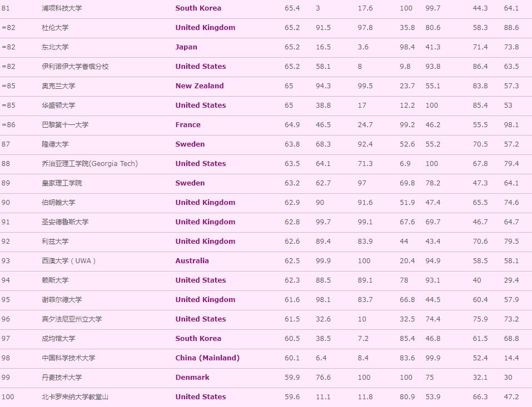Screen dimensions: 532x407
Task: Select the country Australia
Action: click(192, 260)
